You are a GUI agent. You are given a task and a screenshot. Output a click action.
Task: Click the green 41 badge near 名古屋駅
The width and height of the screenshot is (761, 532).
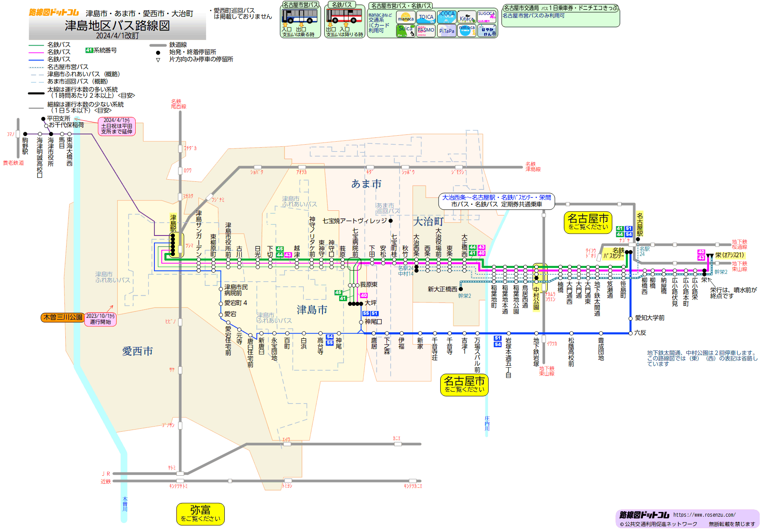[x=620, y=229]
